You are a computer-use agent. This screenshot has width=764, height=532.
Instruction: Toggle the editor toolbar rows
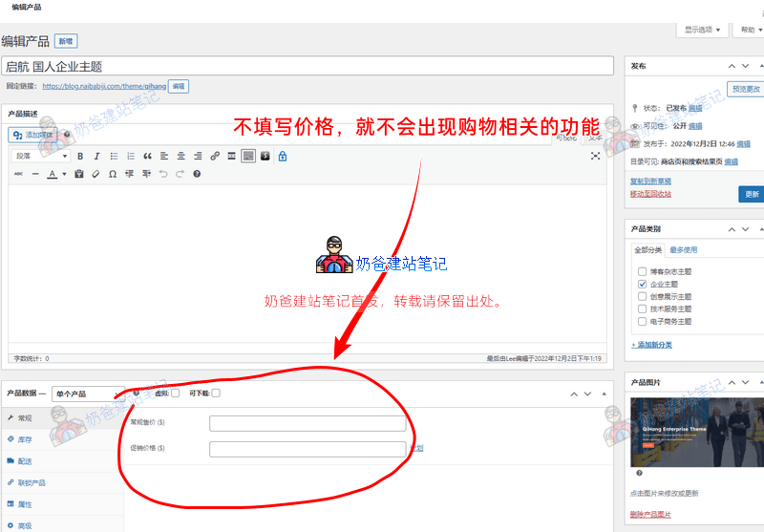click(x=248, y=156)
